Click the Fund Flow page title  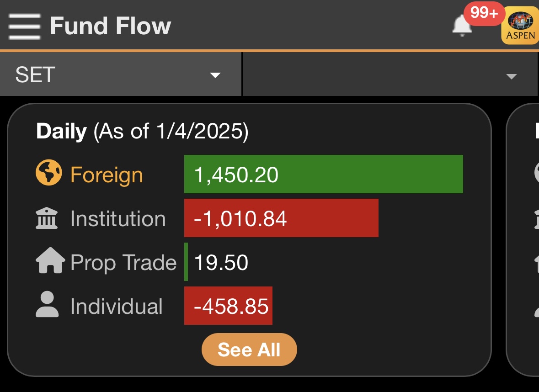(111, 26)
